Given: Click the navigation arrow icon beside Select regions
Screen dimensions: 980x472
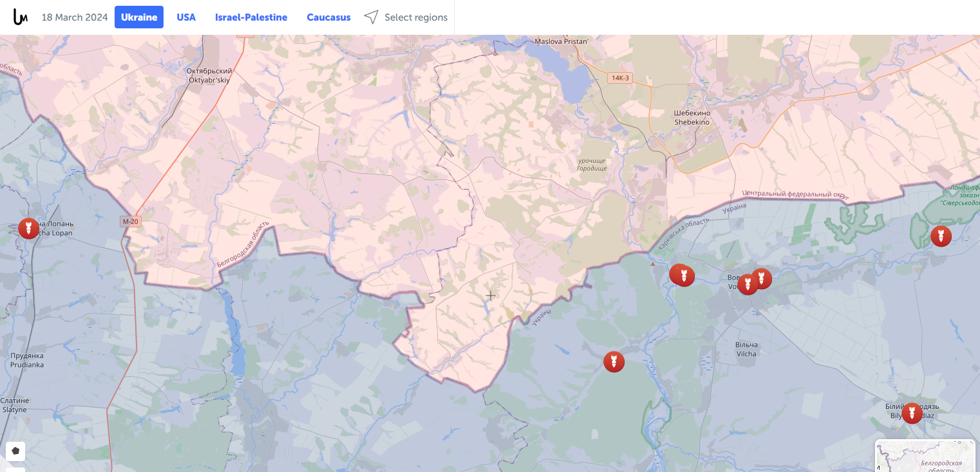Looking at the screenshot, I should click(x=371, y=17).
